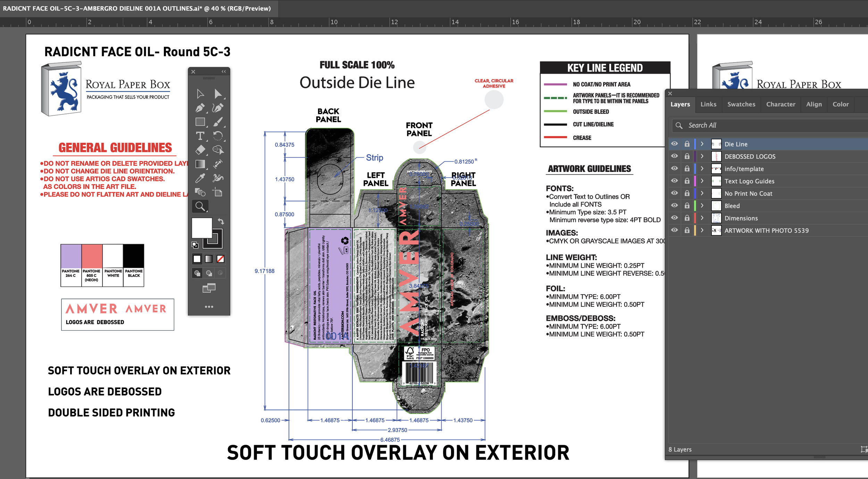Unlock the Die Line layer
868x479 pixels.
click(x=687, y=144)
